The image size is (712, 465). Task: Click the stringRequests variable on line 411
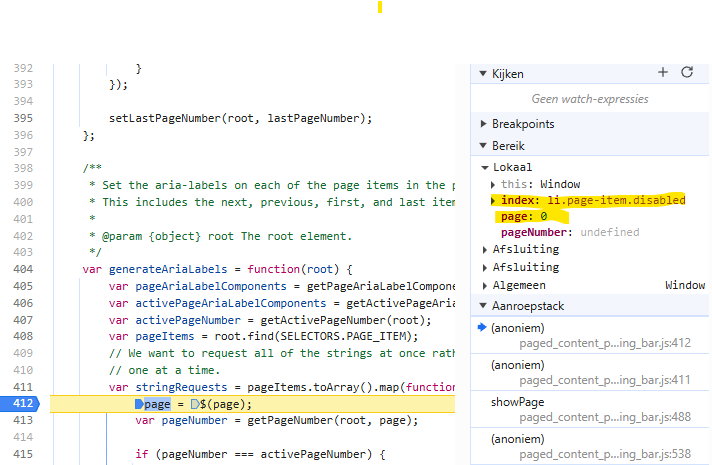[181, 387]
